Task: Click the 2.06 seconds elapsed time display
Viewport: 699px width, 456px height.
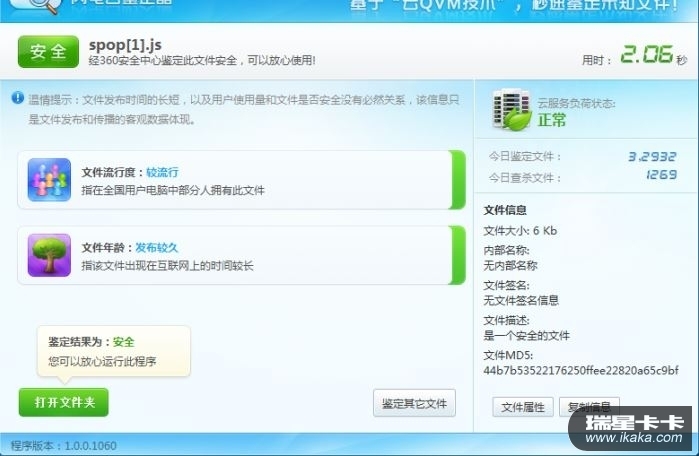Action: [x=647, y=54]
